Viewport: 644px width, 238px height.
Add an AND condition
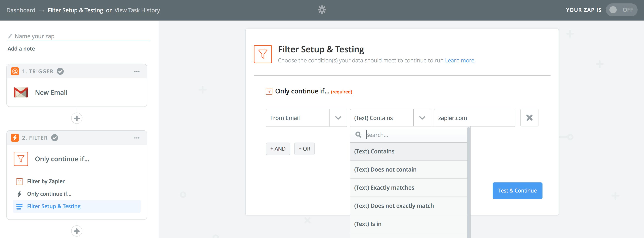click(x=278, y=149)
